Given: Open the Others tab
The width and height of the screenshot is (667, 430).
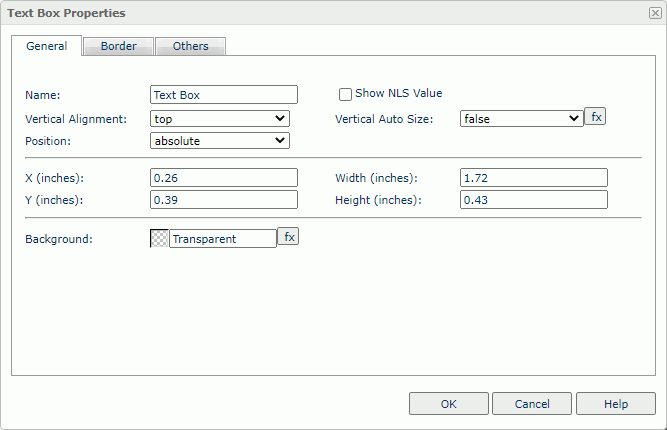Looking at the screenshot, I should (190, 46).
